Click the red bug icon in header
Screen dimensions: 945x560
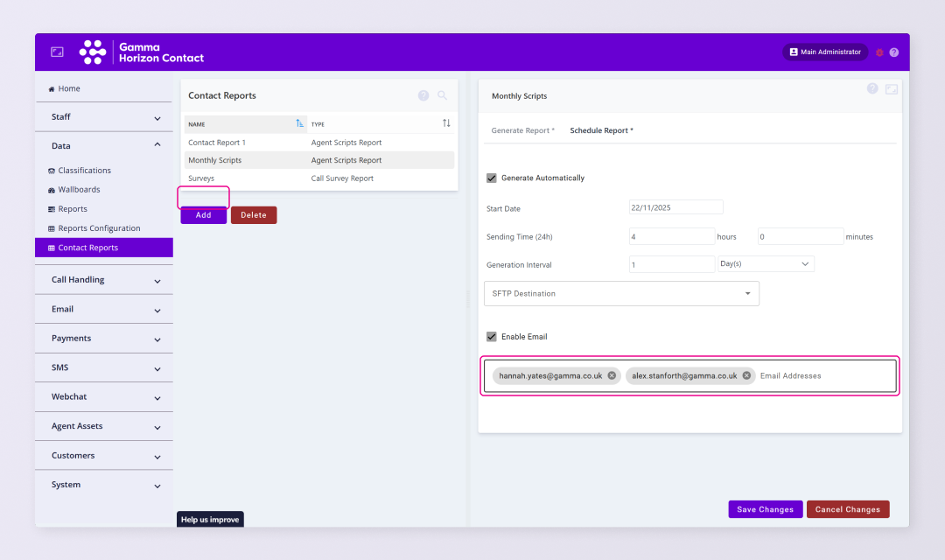tap(879, 52)
